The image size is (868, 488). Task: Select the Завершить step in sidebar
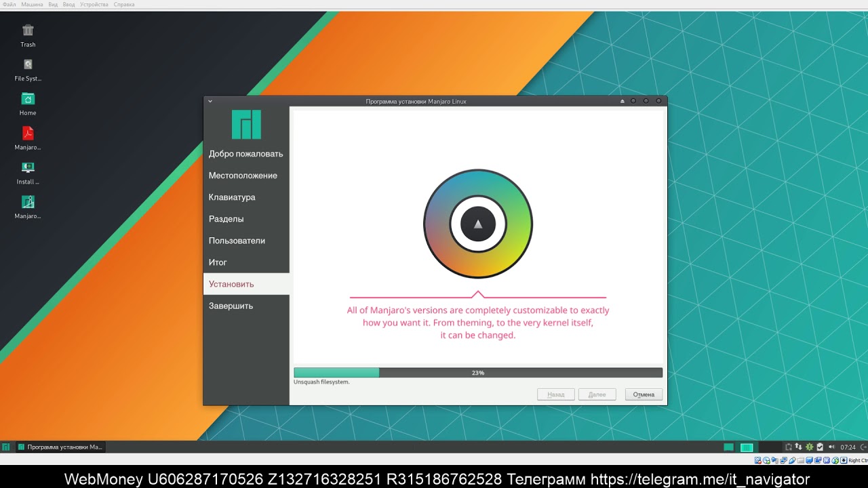click(x=247, y=306)
